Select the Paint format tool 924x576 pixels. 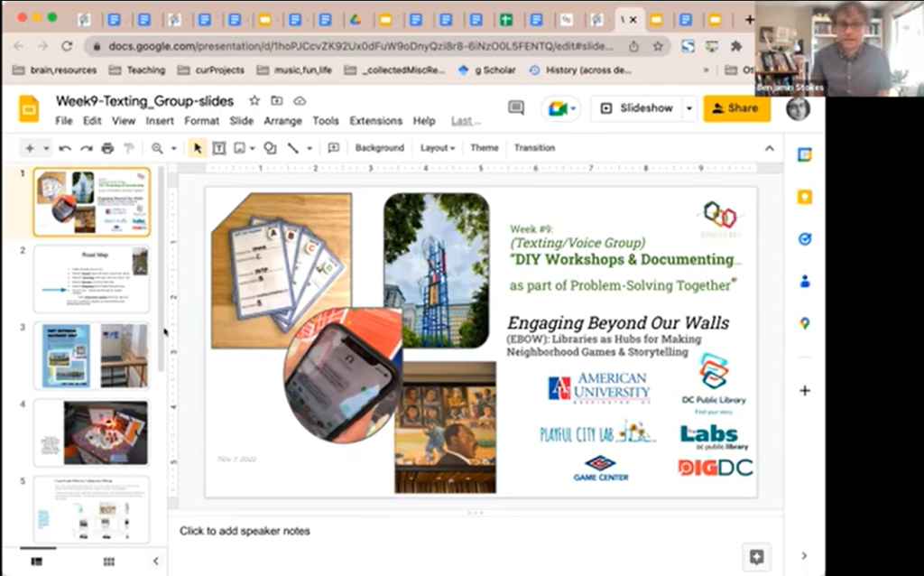tap(128, 149)
